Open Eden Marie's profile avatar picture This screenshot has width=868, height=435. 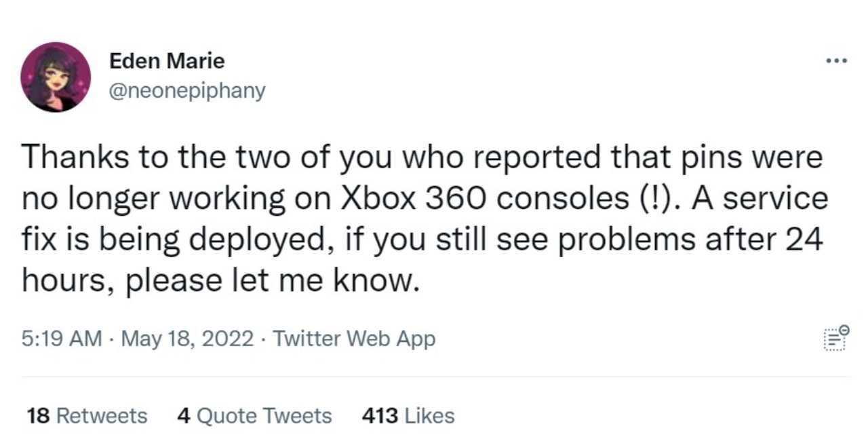pos(56,77)
